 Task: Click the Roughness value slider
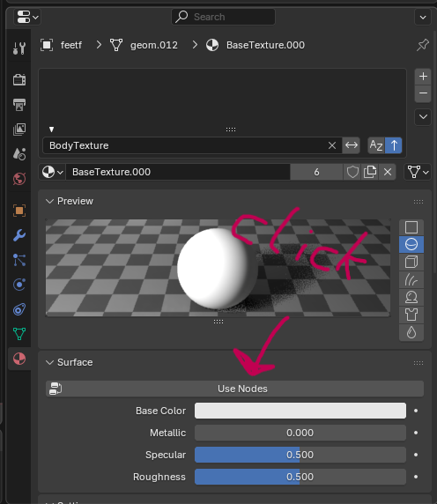point(300,477)
